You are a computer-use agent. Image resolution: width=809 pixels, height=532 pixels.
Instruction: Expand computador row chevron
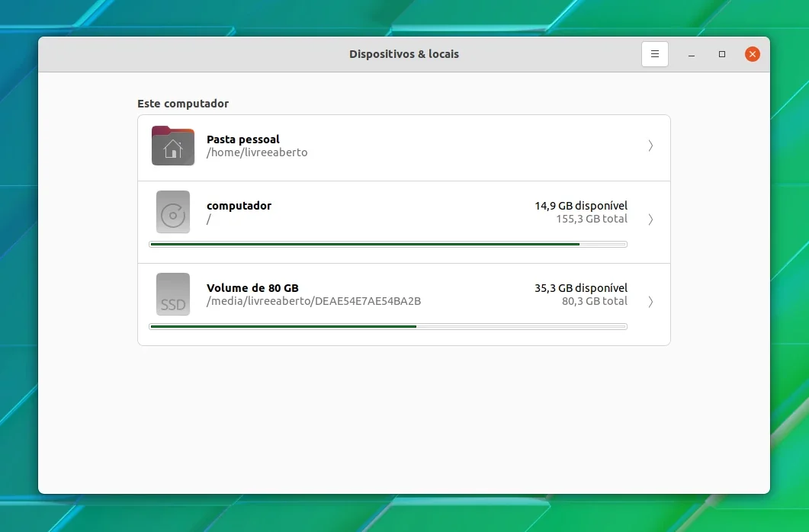[650, 219]
